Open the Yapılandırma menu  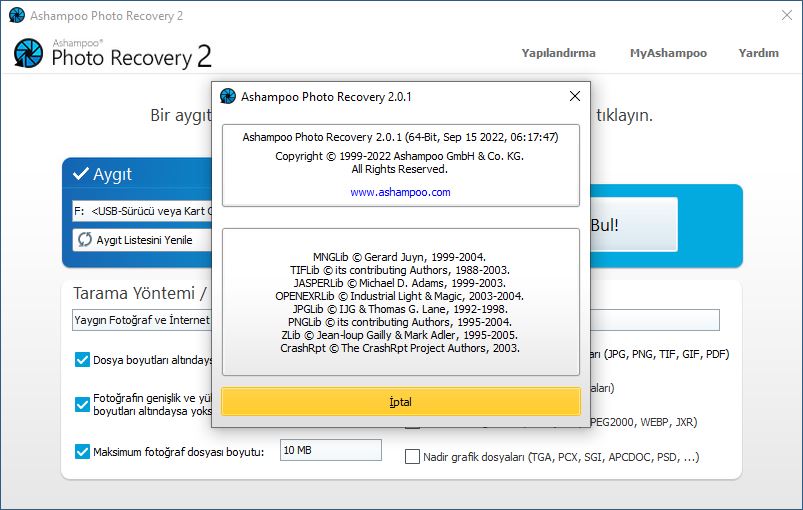click(558, 53)
